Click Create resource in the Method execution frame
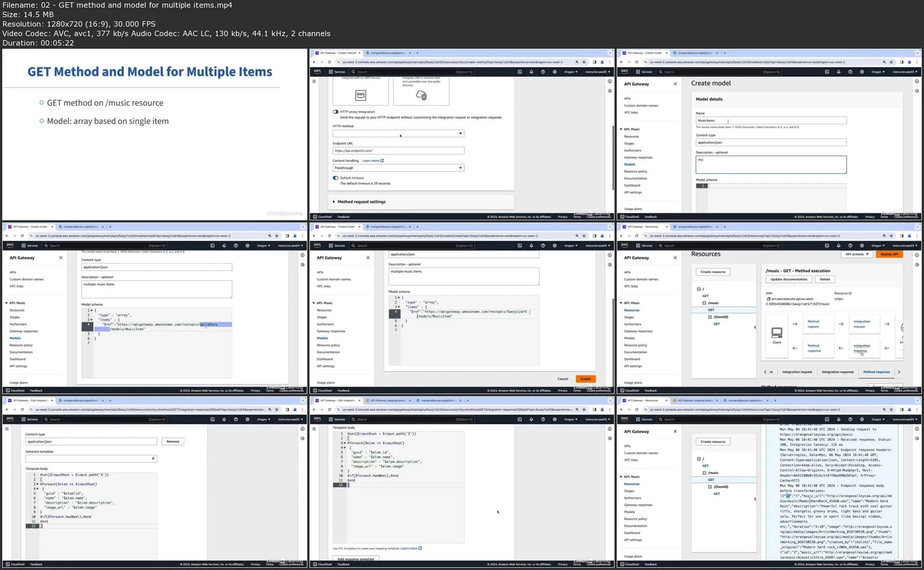Image resolution: width=924 pixels, height=570 pixels. point(713,272)
